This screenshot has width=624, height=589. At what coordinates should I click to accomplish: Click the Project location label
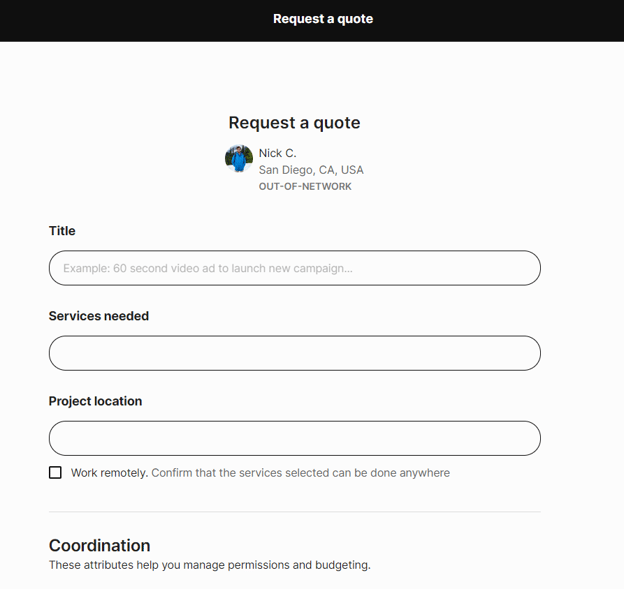[x=95, y=401]
